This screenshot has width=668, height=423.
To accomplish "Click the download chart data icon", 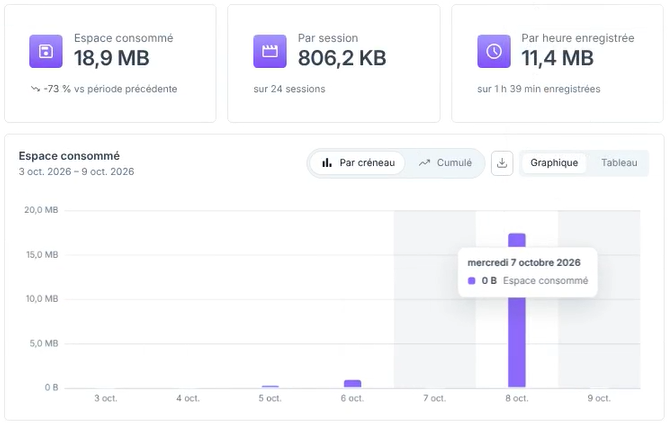I will click(502, 163).
